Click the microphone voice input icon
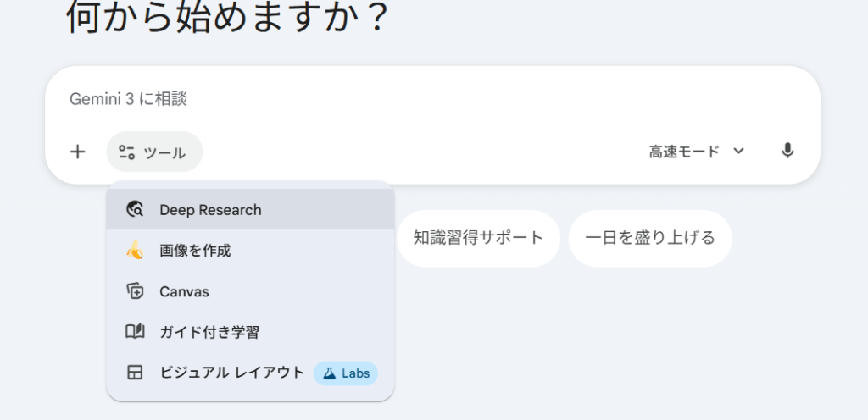This screenshot has width=868, height=420. [x=787, y=152]
